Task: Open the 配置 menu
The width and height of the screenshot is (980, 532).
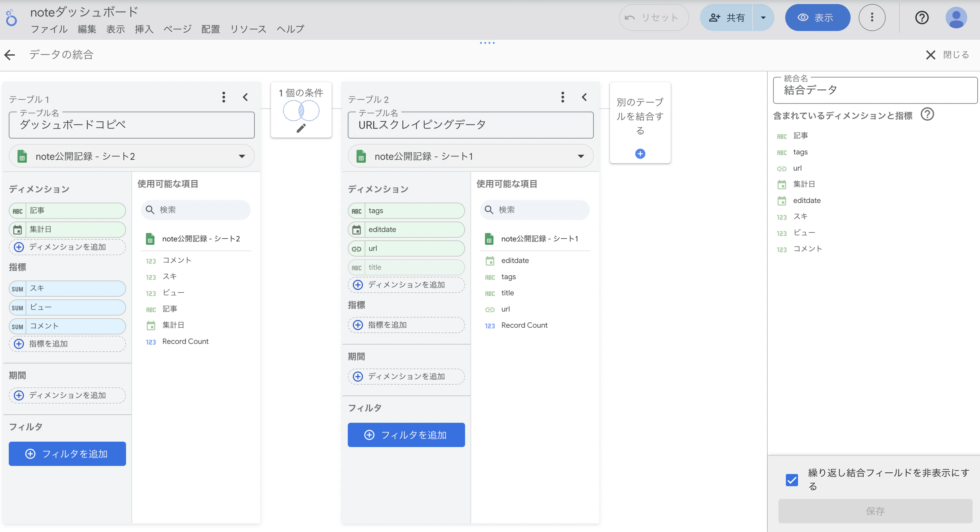Action: pyautogui.click(x=210, y=29)
